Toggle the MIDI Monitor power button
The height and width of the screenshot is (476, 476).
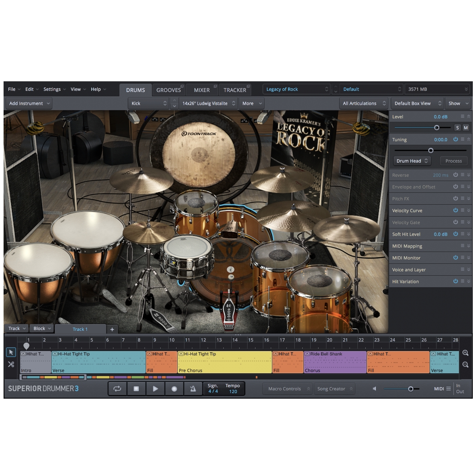pyautogui.click(x=455, y=257)
